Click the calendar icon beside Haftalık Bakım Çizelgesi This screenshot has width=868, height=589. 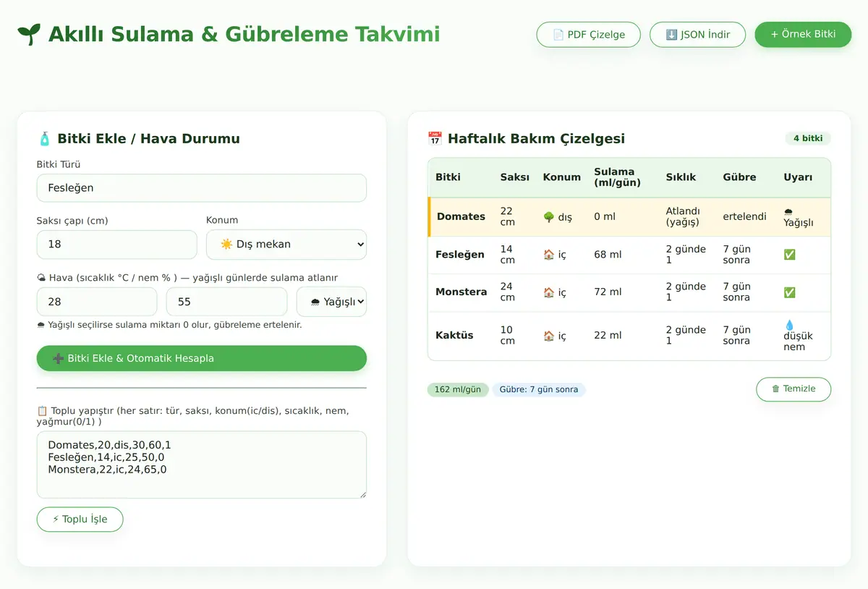click(x=435, y=138)
